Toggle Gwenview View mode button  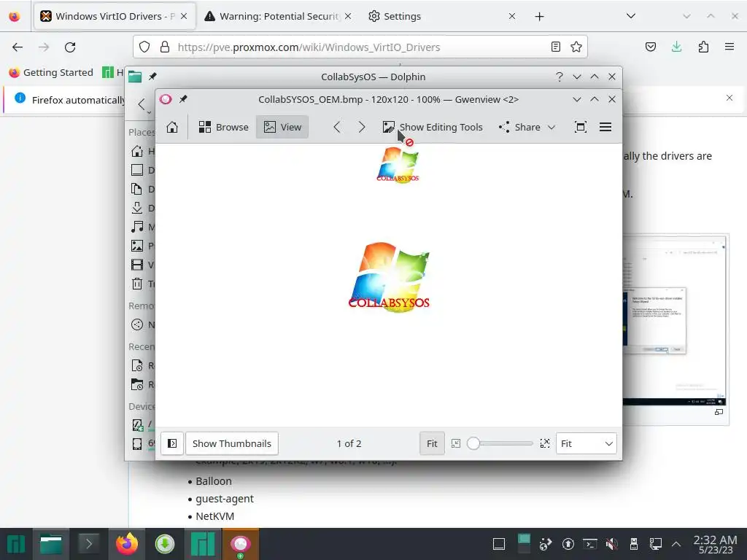(x=282, y=127)
